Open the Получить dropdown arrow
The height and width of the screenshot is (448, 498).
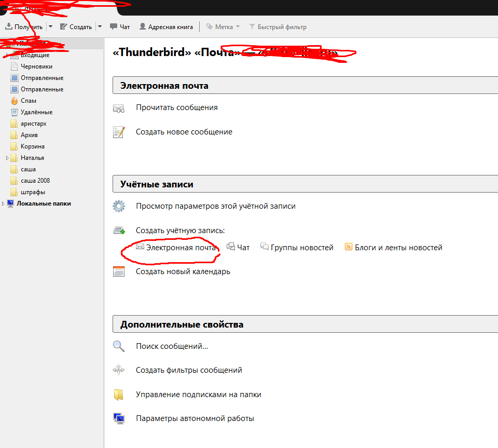click(50, 26)
